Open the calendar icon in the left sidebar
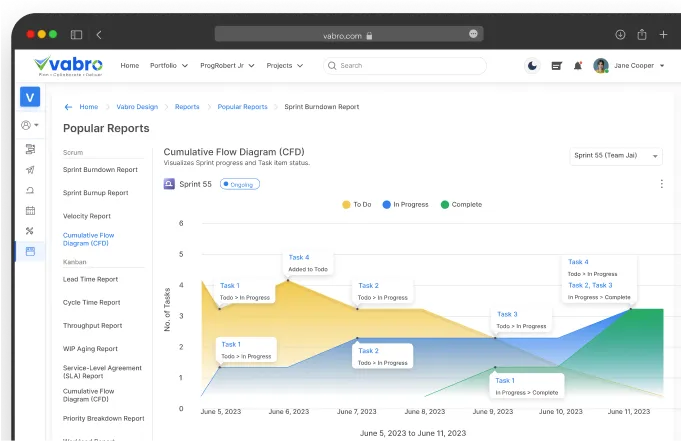Image resolution: width=681 pixels, height=441 pixels. (x=30, y=210)
